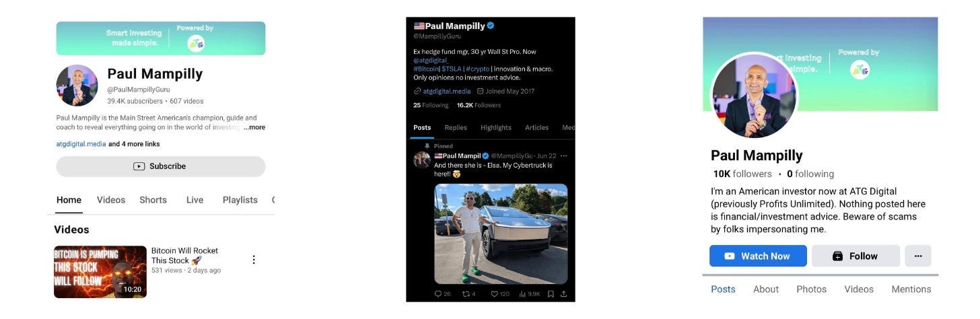Viewport: 980px width, 319px height.
Task: Subscribe to the Paul Mampilly channel
Action: (x=161, y=166)
